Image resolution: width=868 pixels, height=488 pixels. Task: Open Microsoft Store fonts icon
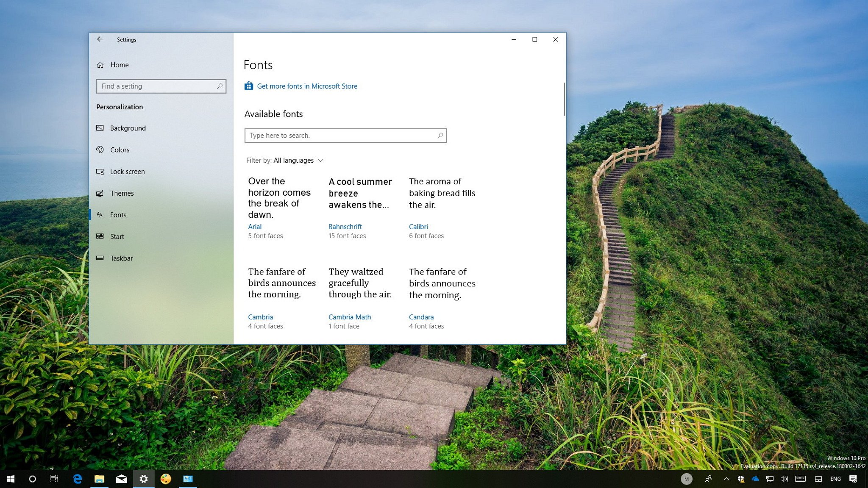coord(249,86)
